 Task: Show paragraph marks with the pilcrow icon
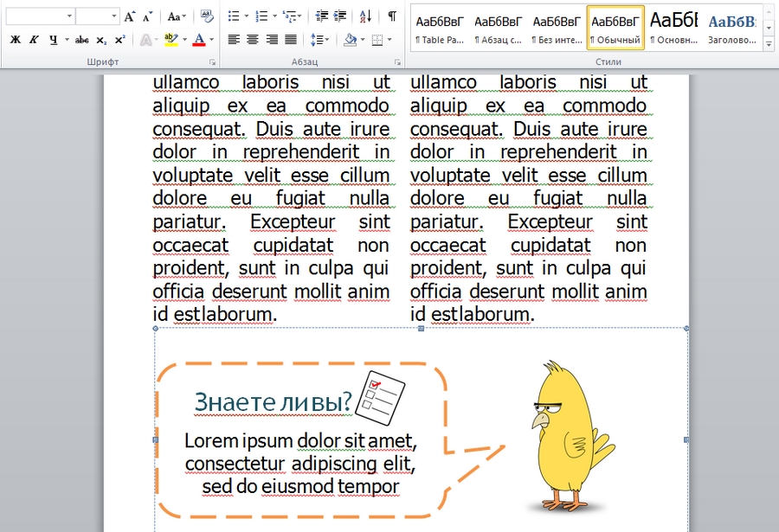tap(392, 16)
